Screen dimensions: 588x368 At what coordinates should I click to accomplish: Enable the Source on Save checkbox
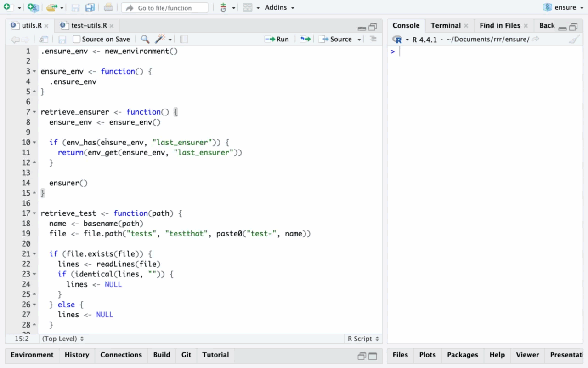tap(77, 39)
